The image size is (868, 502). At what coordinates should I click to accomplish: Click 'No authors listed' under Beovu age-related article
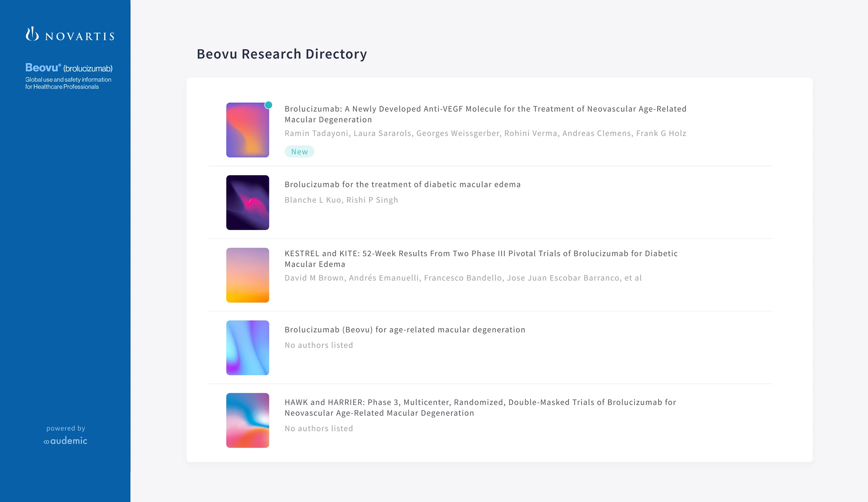point(319,345)
